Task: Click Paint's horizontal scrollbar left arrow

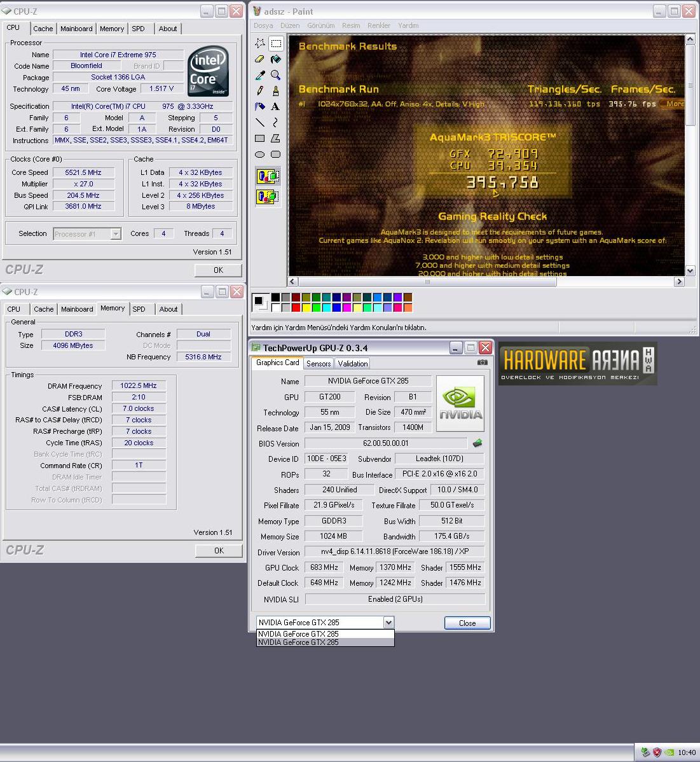Action: pos(292,281)
